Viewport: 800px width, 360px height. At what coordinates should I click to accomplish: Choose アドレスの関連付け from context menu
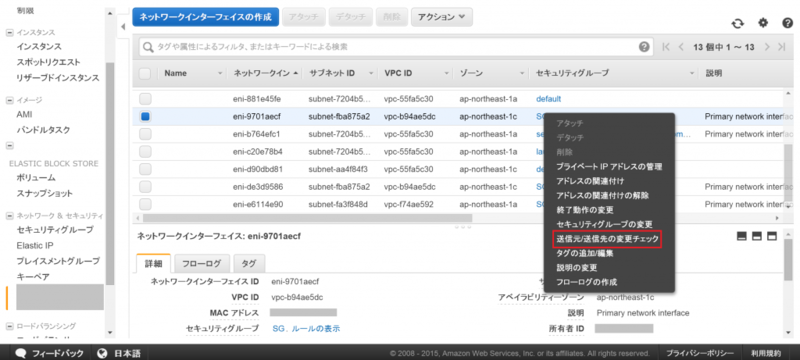click(590, 181)
